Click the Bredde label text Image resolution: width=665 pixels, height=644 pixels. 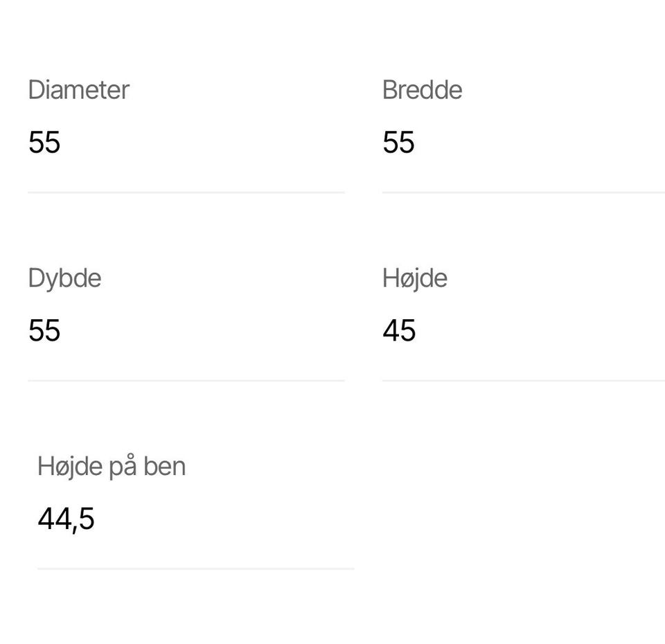(422, 90)
